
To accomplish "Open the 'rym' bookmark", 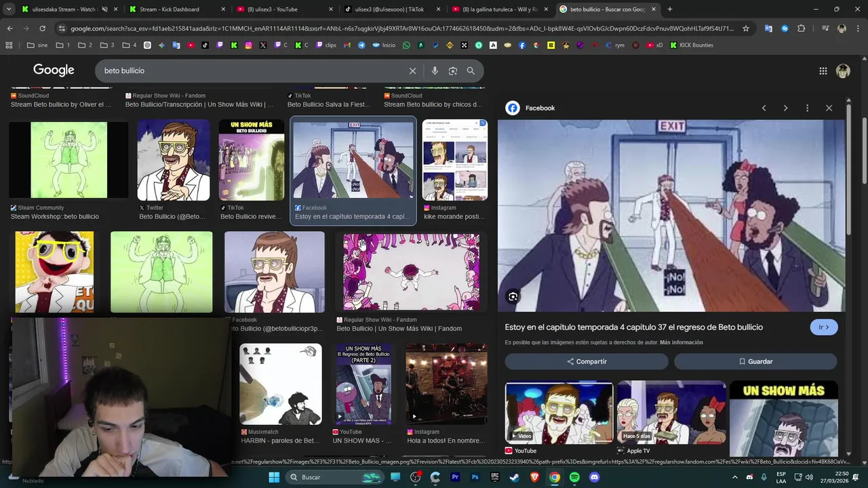I will pyautogui.click(x=614, y=45).
